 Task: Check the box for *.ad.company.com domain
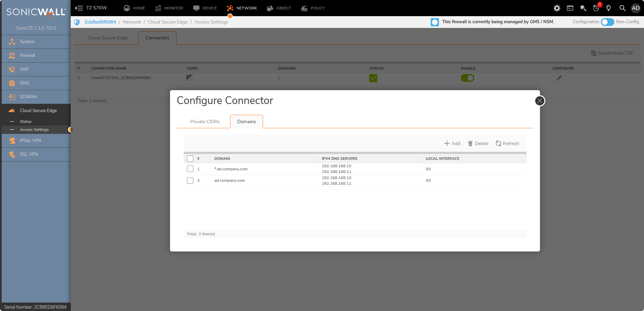[x=190, y=169]
